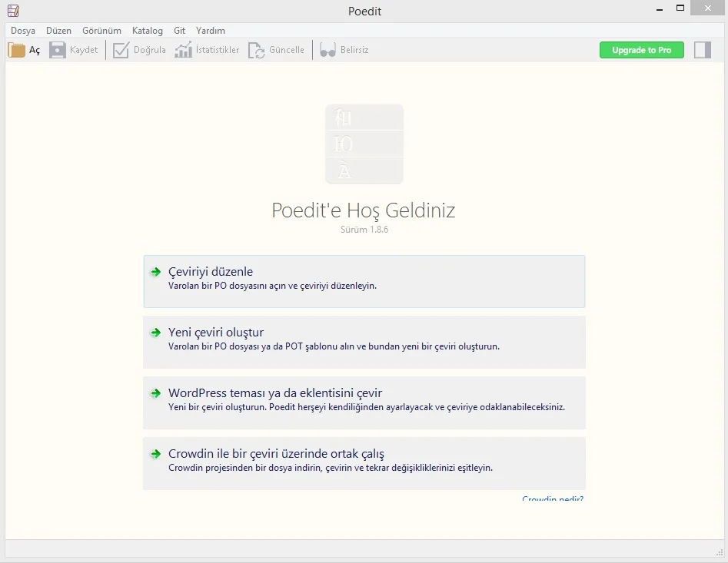The image size is (728, 563).
Task: Click green arrow beside Çeviriyi düzenle
Action: click(155, 272)
